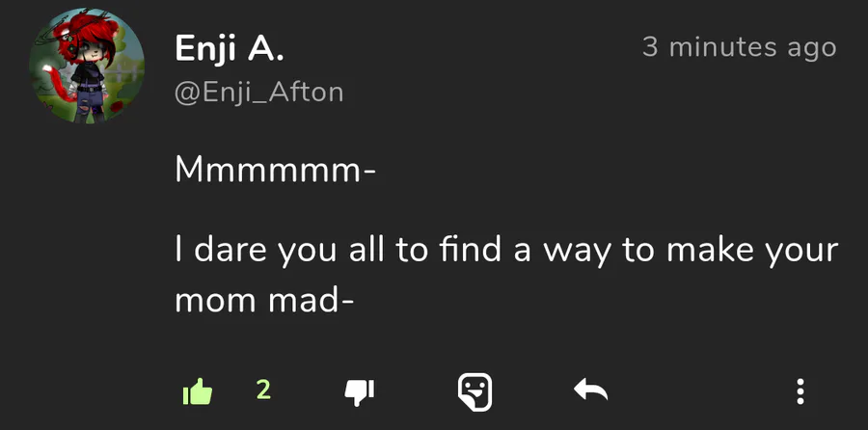Click the word 'Mmmmmm-' in post
The width and height of the screenshot is (868, 430).
click(x=276, y=170)
